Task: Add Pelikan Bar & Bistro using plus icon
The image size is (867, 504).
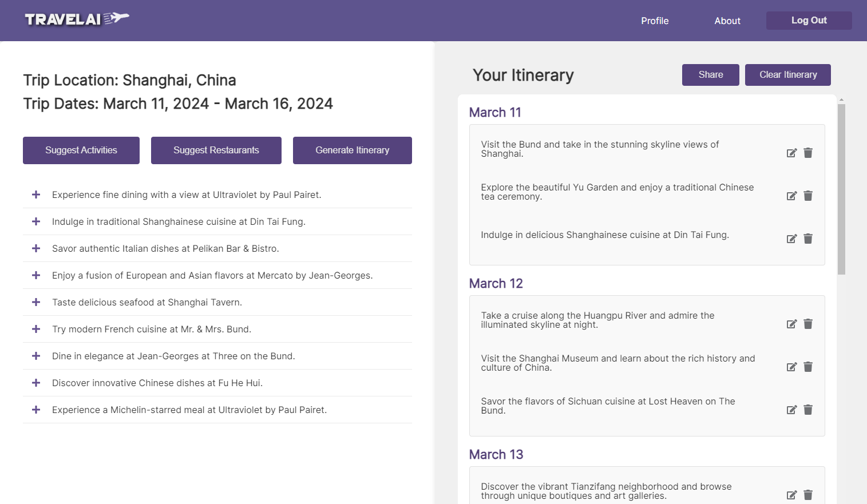Action: pyautogui.click(x=36, y=248)
